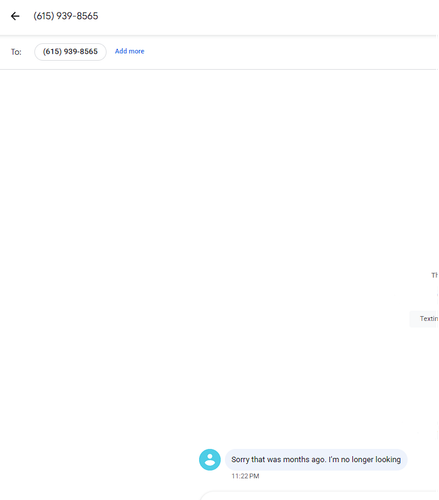Image resolution: width=439 pixels, height=500 pixels.
Task: Add more recipients via 'Add more'
Action: click(129, 51)
